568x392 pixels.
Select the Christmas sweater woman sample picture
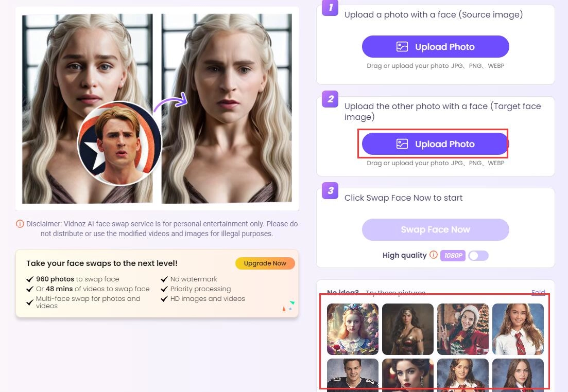coord(463,329)
